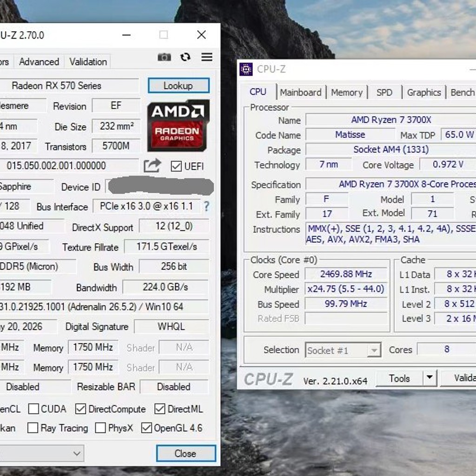Click the PCIe x16 3.0 bus interface value
476x476 pixels.
coord(146,206)
